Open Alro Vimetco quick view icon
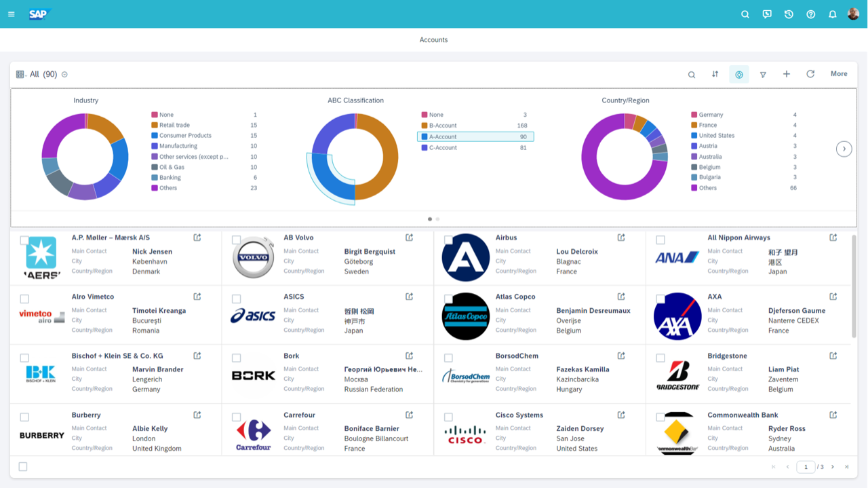Screen dimensions: 868x488 197,297
